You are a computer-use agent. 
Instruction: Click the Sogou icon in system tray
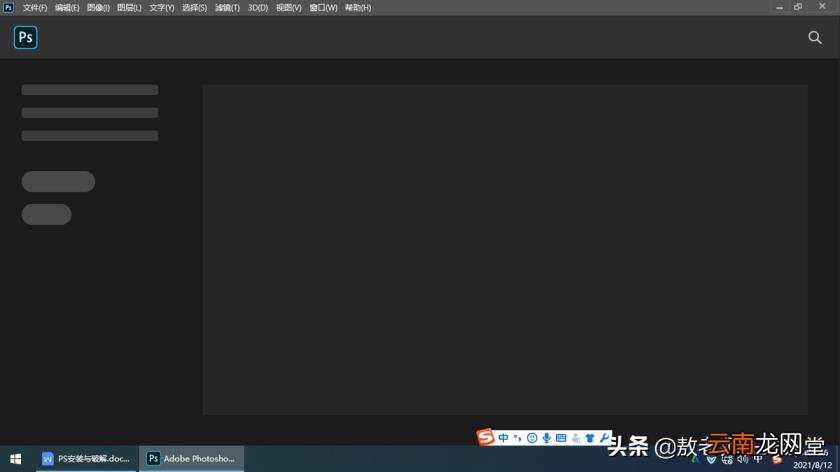point(777,459)
